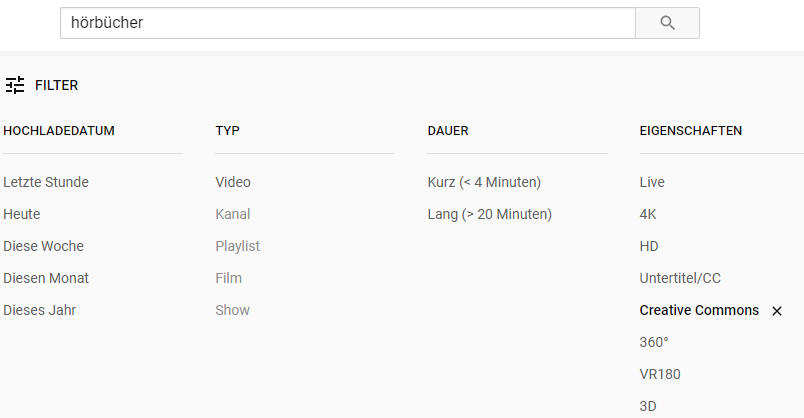The width and height of the screenshot is (804, 418).
Task: Select Video as result type
Action: pyautogui.click(x=233, y=182)
